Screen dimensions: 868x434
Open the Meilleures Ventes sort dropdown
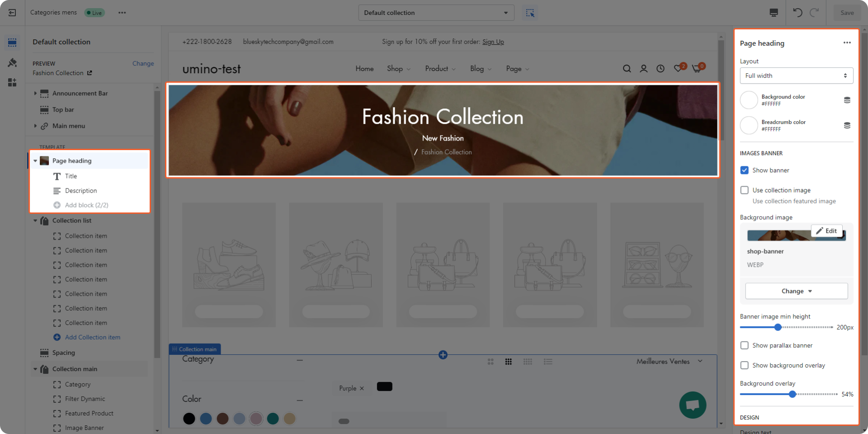[x=670, y=361]
